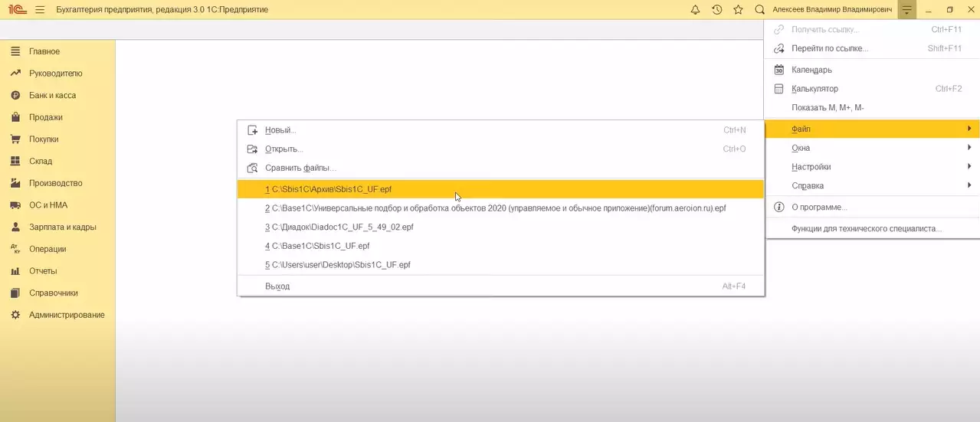Screen dimensions: 980x422
Task: Click the О программе info icon
Action: [778, 207]
